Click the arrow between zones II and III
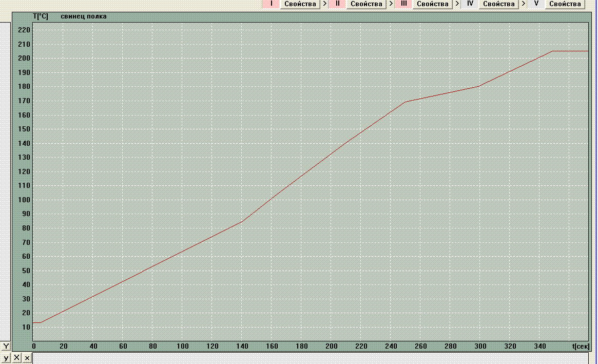Image resolution: width=598 pixels, height=364 pixels. [x=391, y=4]
